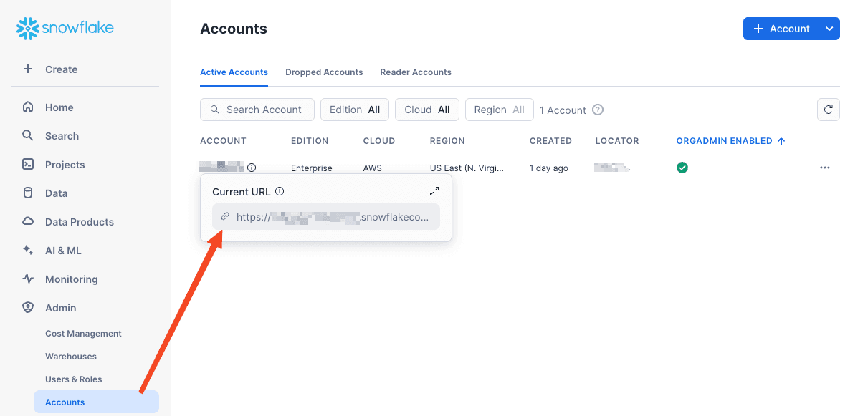Viewport: 868px width, 416px height.
Task: Click the Snowflake logo
Action: click(x=65, y=29)
